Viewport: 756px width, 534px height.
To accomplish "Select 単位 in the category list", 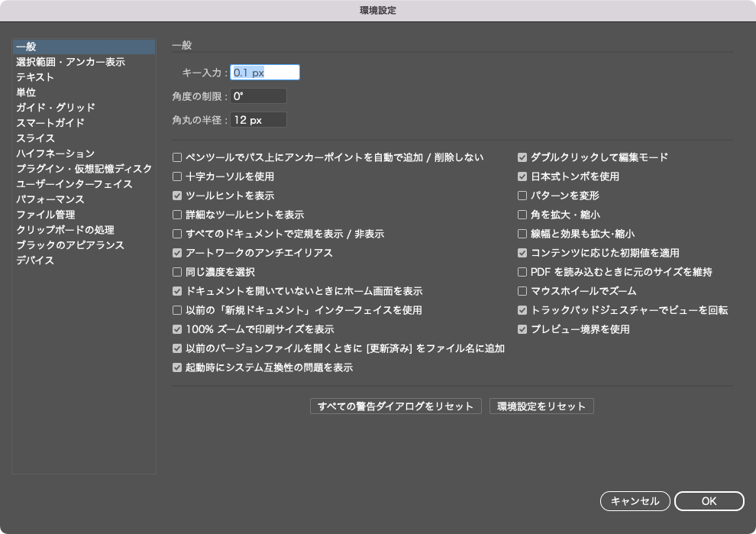I will coord(26,92).
